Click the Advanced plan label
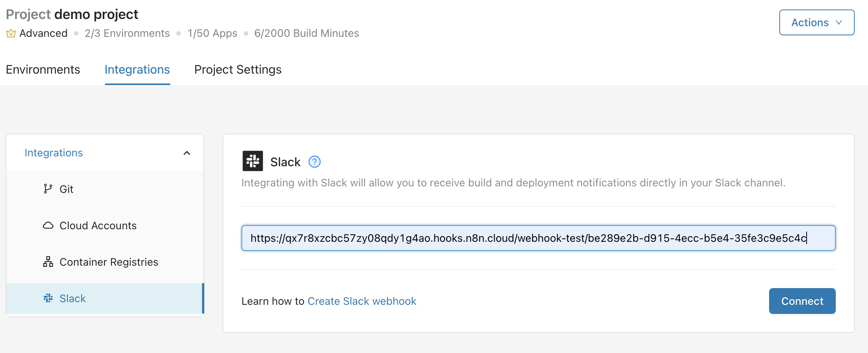This screenshot has width=868, height=353. coord(43,33)
